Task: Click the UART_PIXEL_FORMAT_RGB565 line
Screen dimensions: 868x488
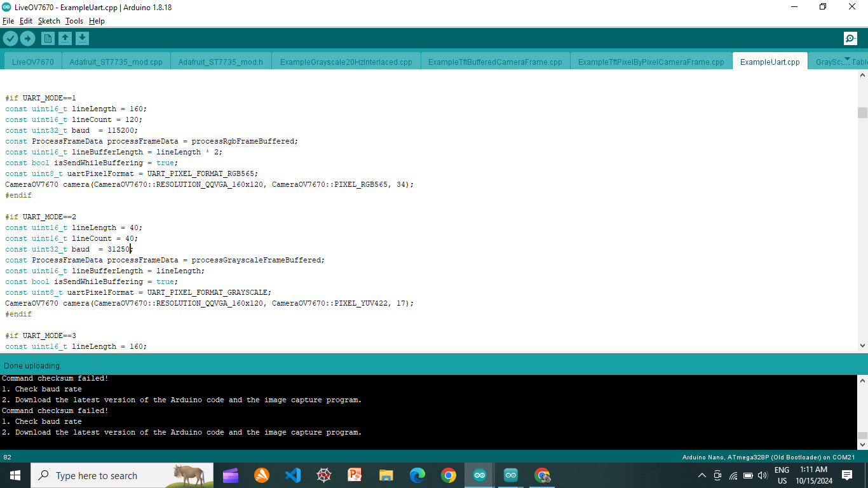Action: [132, 173]
